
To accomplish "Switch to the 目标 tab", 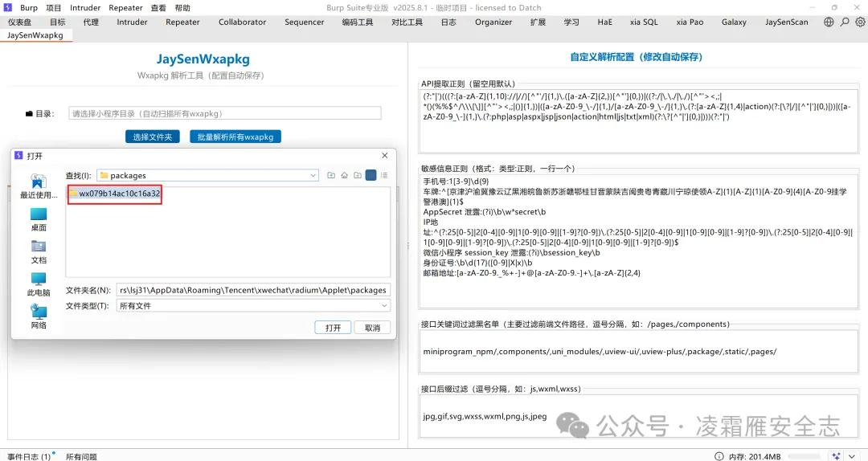I will (x=58, y=22).
